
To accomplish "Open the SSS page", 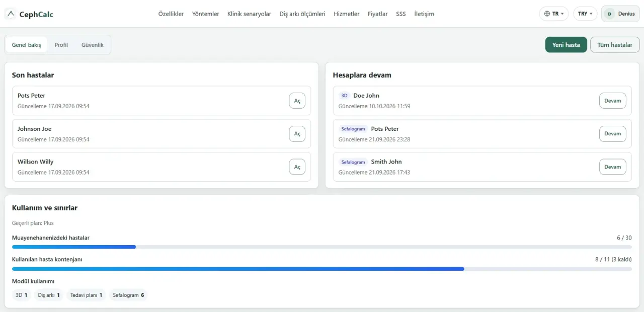I will 401,14.
